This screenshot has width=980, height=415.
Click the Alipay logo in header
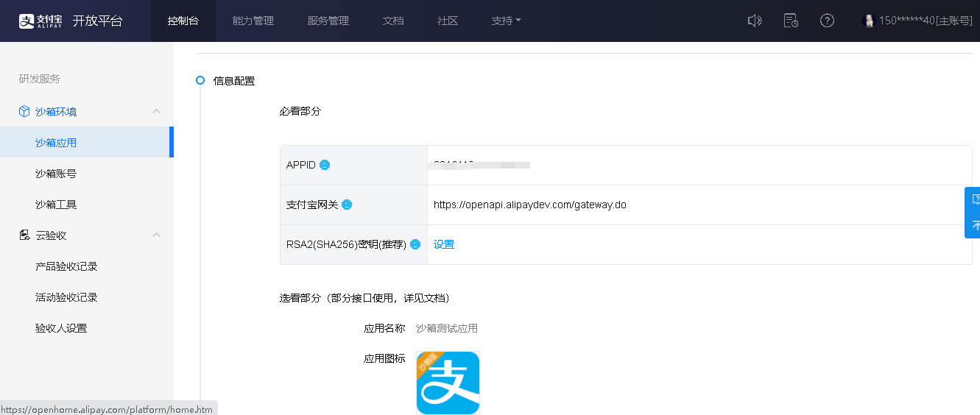(41, 21)
